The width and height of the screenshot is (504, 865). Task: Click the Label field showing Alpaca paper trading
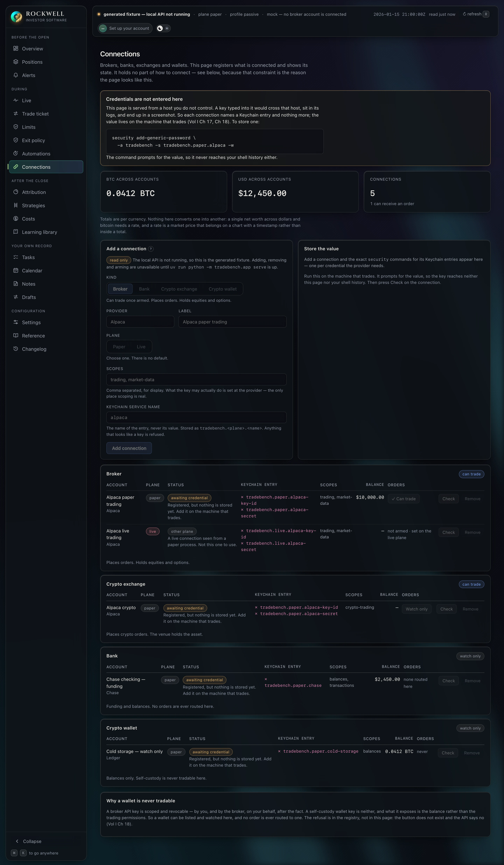click(x=232, y=322)
